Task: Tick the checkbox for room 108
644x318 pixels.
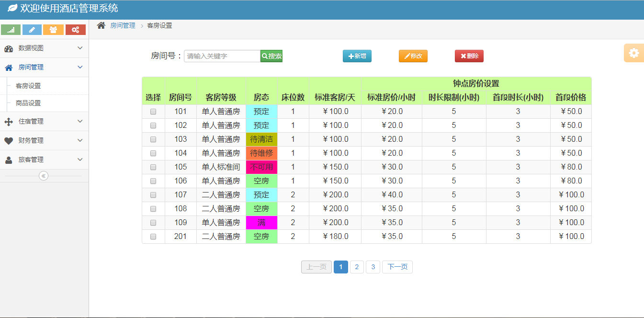Action: click(153, 209)
